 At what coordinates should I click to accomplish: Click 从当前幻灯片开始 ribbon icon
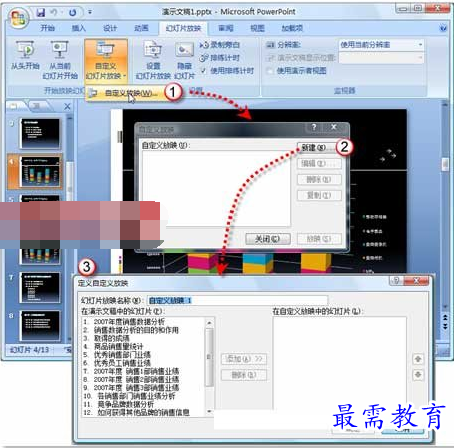click(60, 60)
